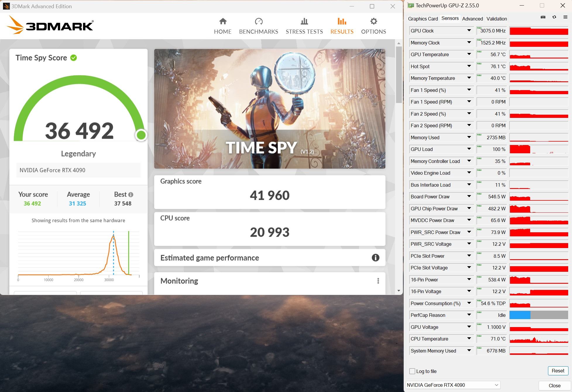Image resolution: width=572 pixels, height=392 pixels.
Task: Click info icon next to Best score
Action: pyautogui.click(x=131, y=195)
